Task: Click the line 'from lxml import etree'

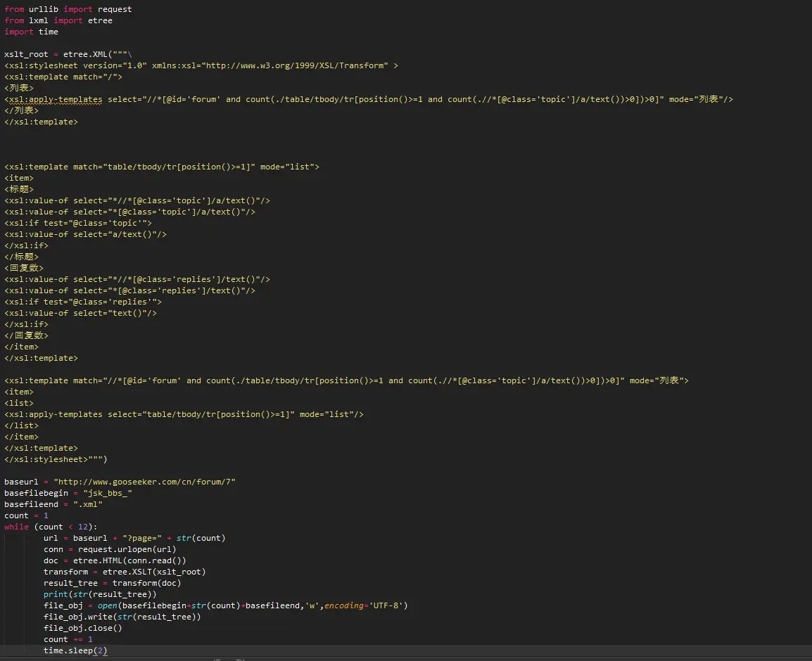Action: (58, 20)
